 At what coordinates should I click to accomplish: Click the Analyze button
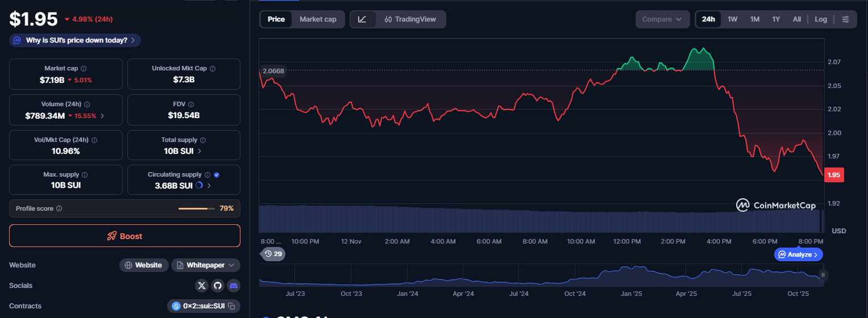pyautogui.click(x=798, y=254)
